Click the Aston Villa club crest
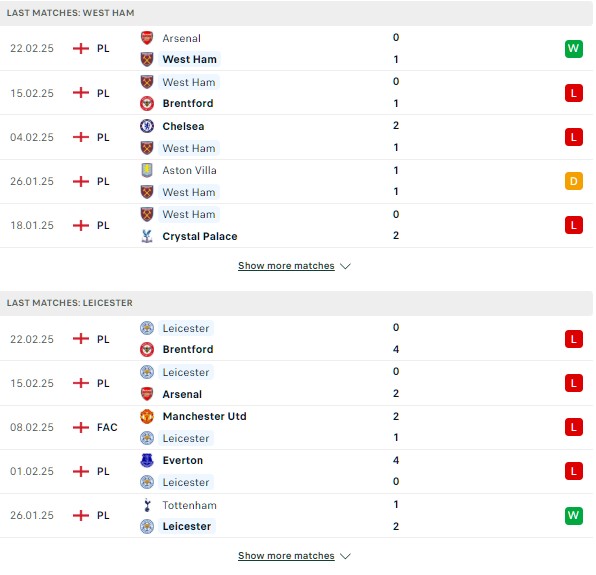 (x=147, y=170)
